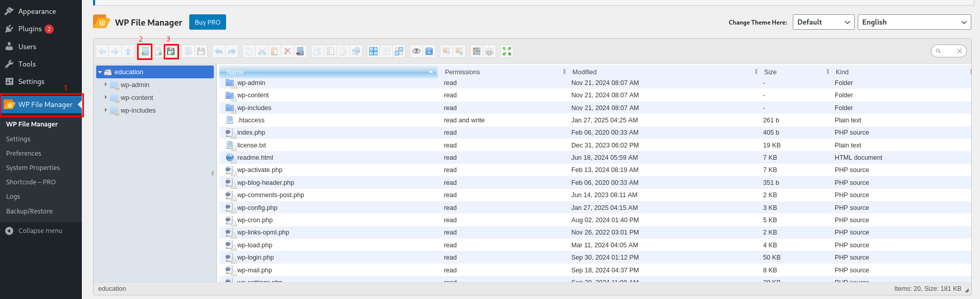980x299 pixels.
Task: Create a new file from the toolbar
Action: coord(158,51)
